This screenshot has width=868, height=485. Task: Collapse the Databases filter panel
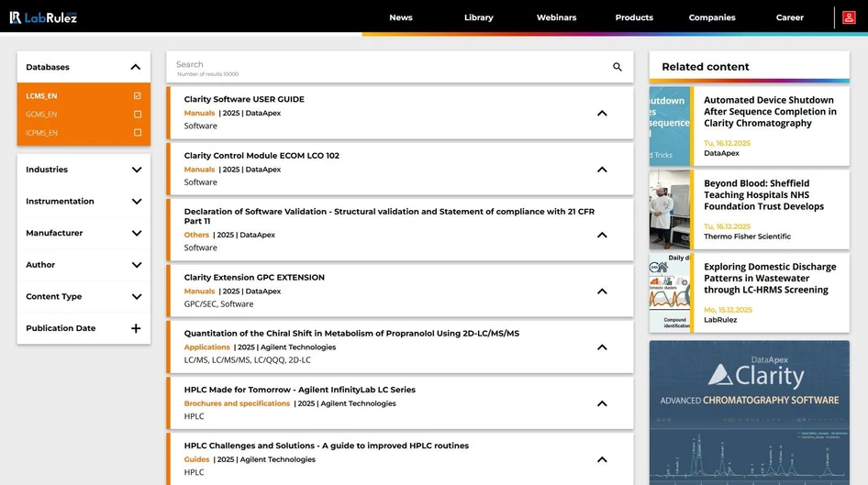(136, 67)
